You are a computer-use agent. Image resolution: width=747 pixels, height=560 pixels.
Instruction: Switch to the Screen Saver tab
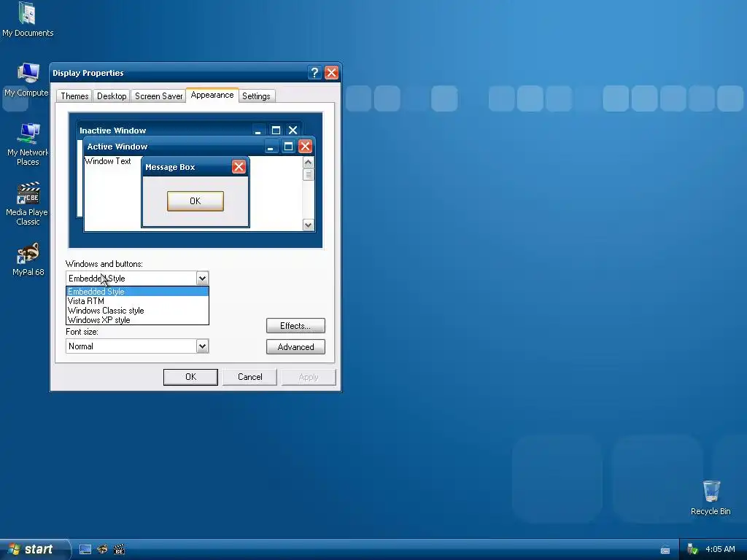[158, 96]
